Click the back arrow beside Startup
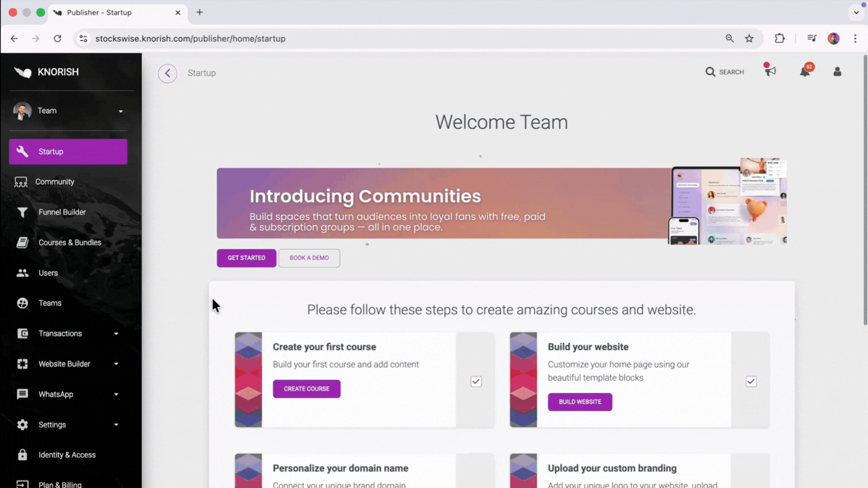 [167, 73]
